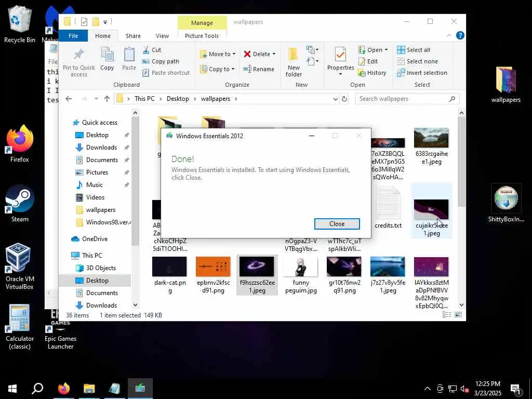Click the Manage contextual tab
The height and width of the screenshot is (399, 532).
pyautogui.click(x=202, y=23)
